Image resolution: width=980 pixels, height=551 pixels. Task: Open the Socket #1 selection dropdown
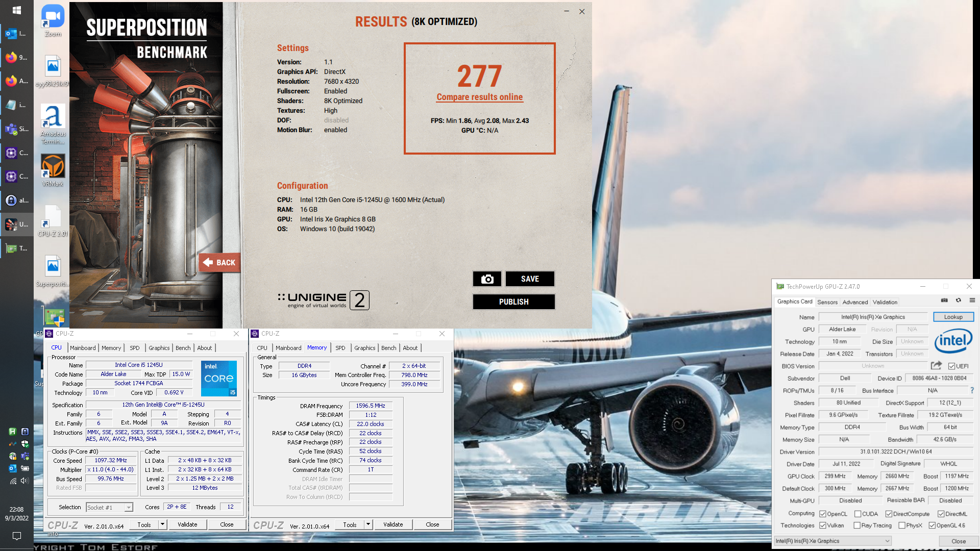[x=110, y=507]
